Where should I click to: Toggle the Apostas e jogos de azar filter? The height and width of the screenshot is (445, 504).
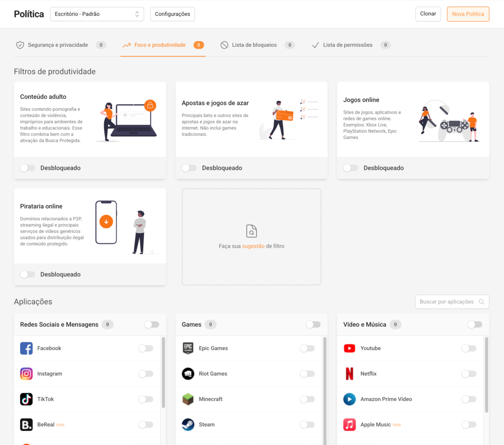189,168
